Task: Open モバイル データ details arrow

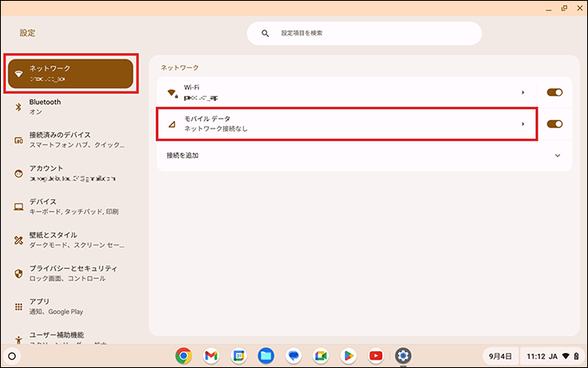Action: click(x=522, y=124)
